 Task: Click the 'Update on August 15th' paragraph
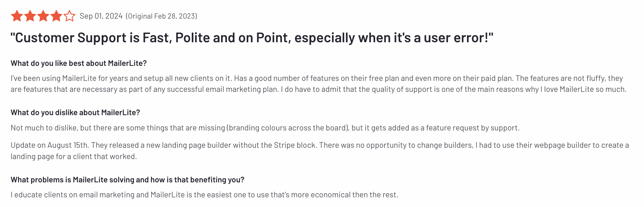click(319, 150)
